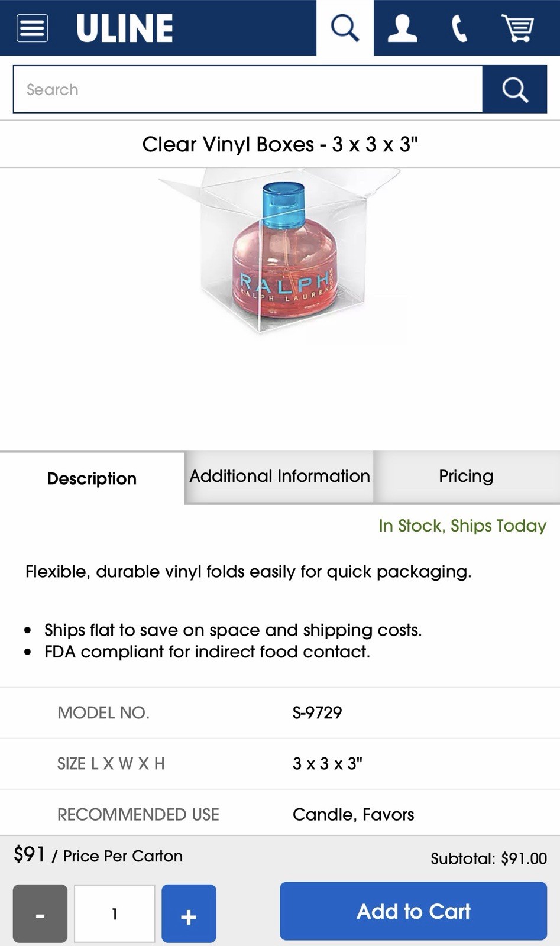The width and height of the screenshot is (560, 946).
Task: Toggle the header search icon
Action: (345, 28)
